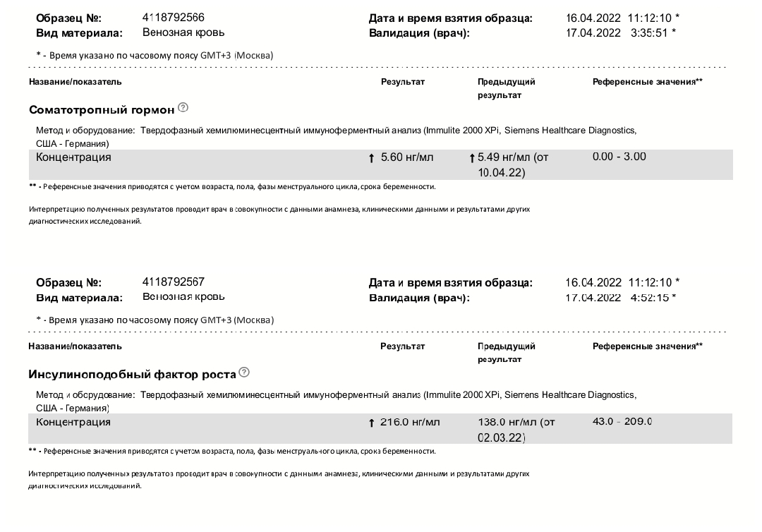Click the Соматотропный гормон heading
The width and height of the screenshot is (762, 532).
click(102, 110)
